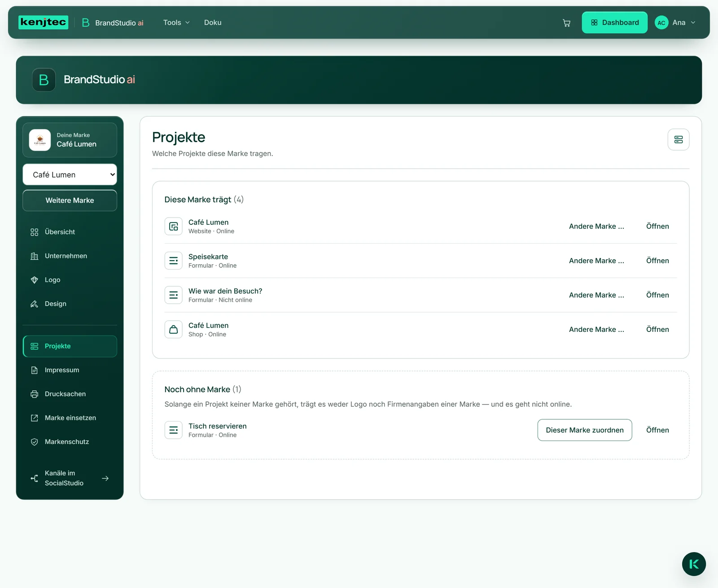This screenshot has width=718, height=588.
Task: Open Andere Marke menu for Café Lumen Shop
Action: pos(596,330)
